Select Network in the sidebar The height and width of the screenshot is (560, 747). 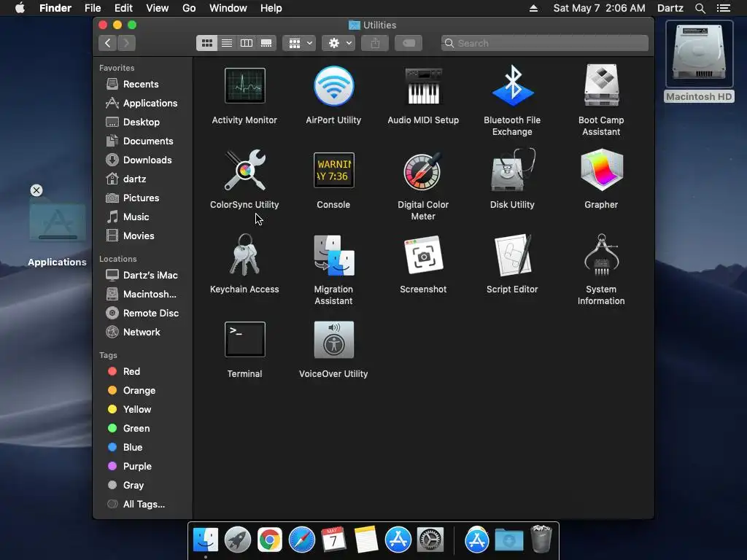click(x=143, y=332)
